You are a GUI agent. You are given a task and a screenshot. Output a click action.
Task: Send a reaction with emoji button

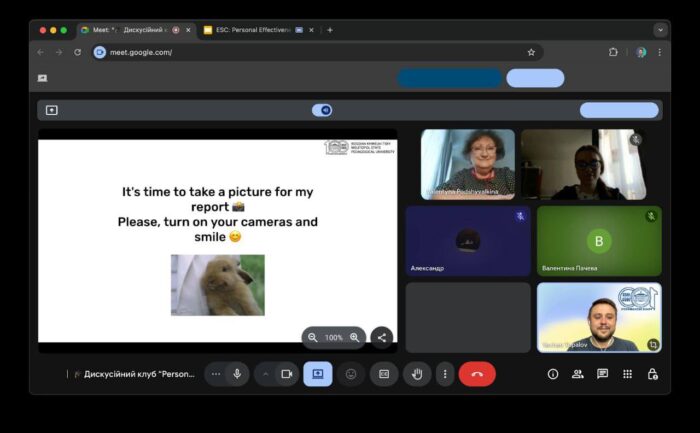click(x=351, y=374)
